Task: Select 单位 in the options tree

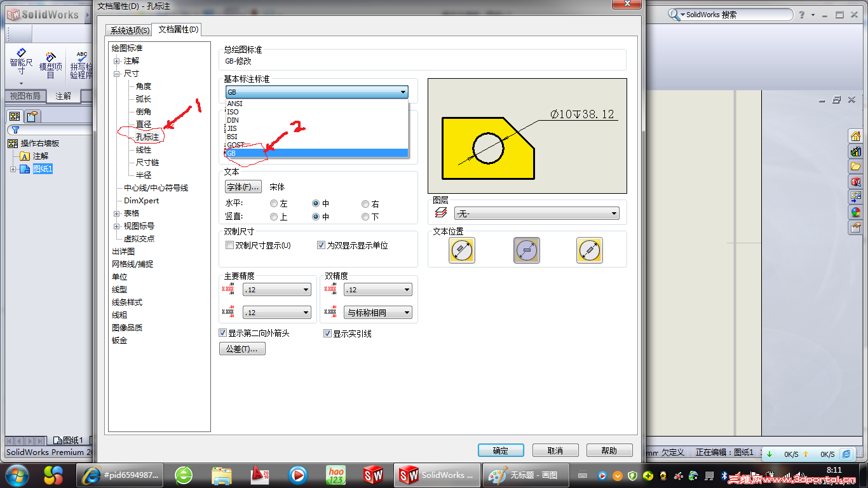Action: tap(119, 277)
